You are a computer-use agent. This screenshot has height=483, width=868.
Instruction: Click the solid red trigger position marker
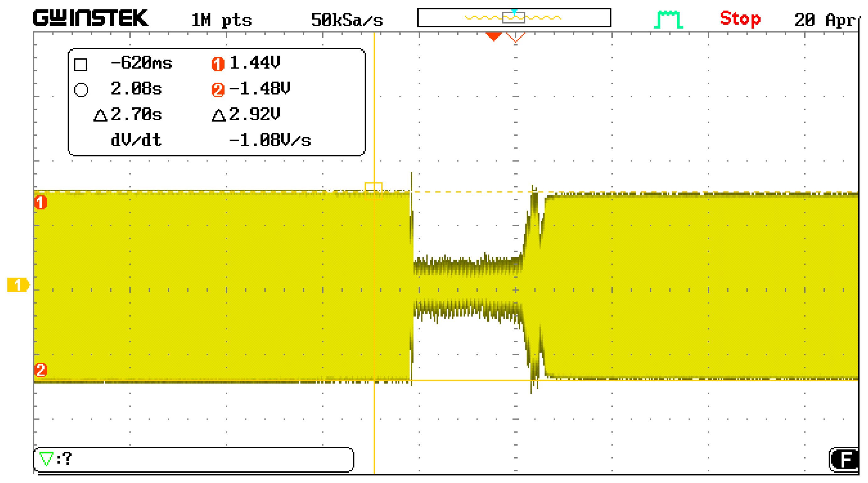(x=494, y=36)
